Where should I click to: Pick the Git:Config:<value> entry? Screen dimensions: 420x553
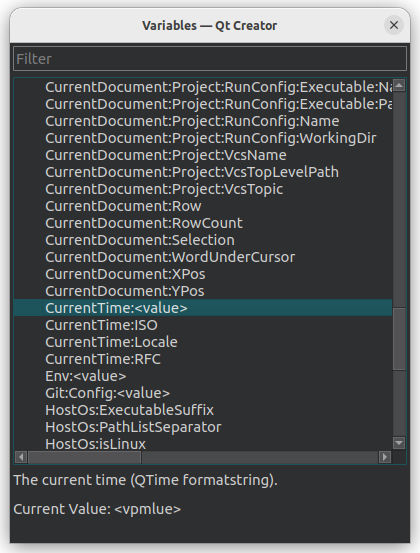tap(107, 393)
